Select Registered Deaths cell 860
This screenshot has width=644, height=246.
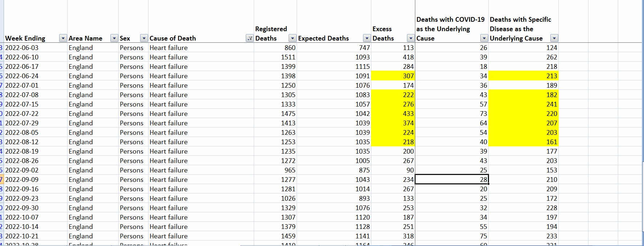pyautogui.click(x=276, y=47)
